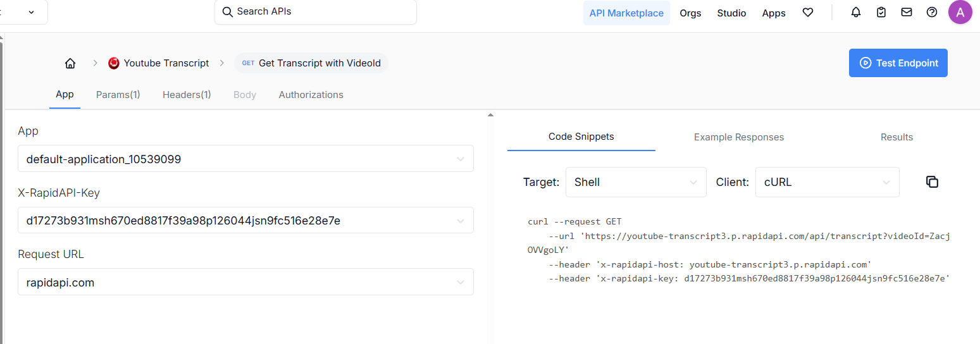Click the 'curl --request GET' code line
This screenshot has height=344, width=980.
(574, 222)
